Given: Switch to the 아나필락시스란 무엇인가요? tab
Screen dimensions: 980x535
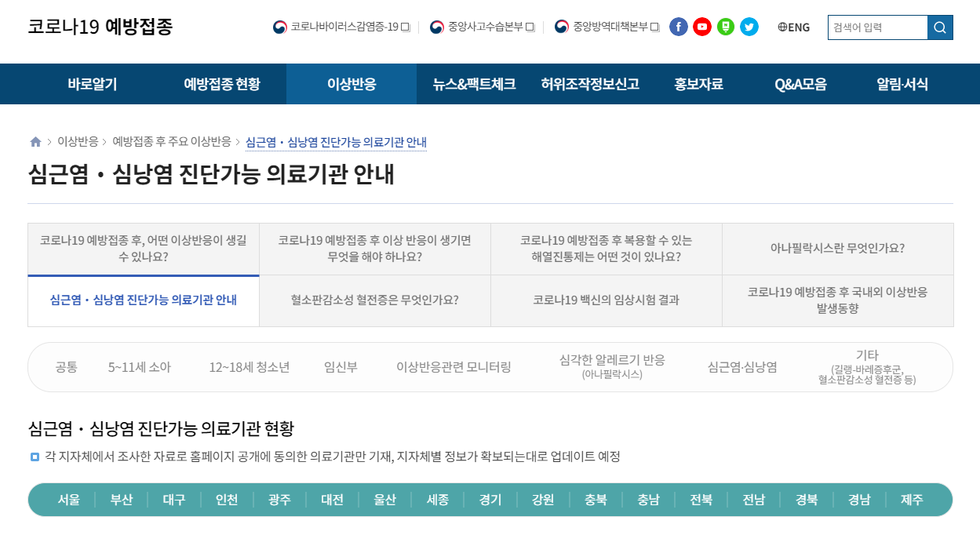Looking at the screenshot, I should [837, 249].
